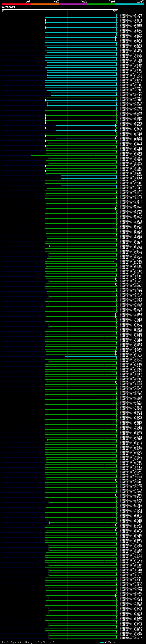Choose entry UniRef100_B7SL50
The image size is (146, 644).
click(131, 525)
